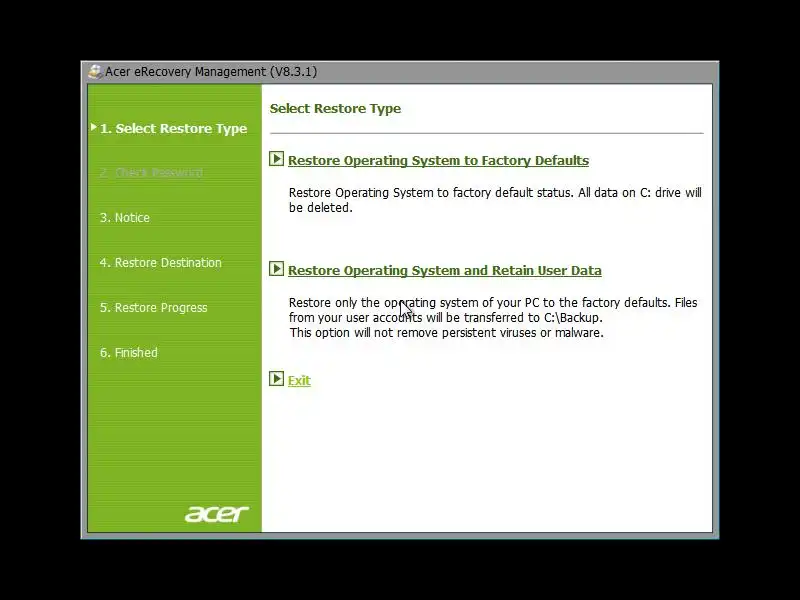Click arrow icon beside Restore to Factory Defaults
This screenshot has width=800, height=600.
[x=277, y=159]
